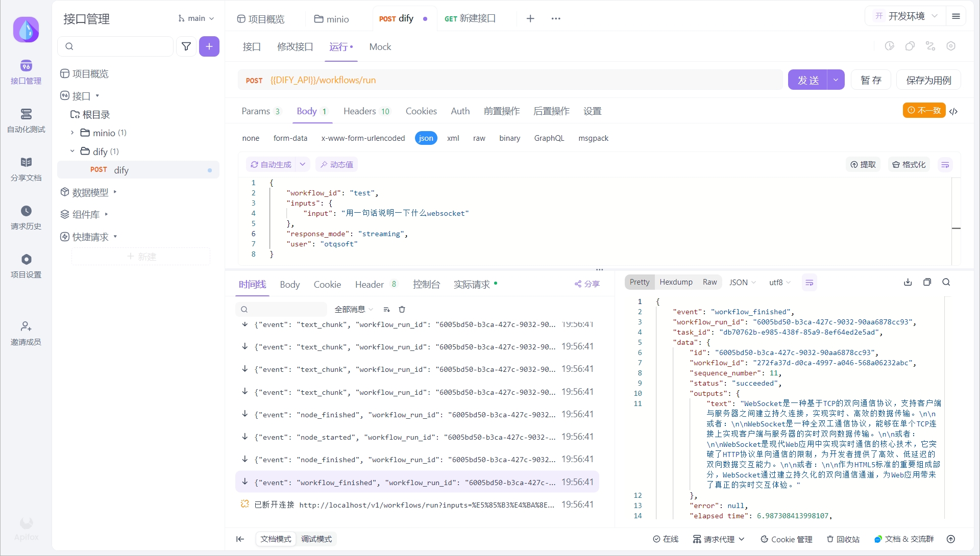
Task: Select the GraphQL body type
Action: [549, 138]
